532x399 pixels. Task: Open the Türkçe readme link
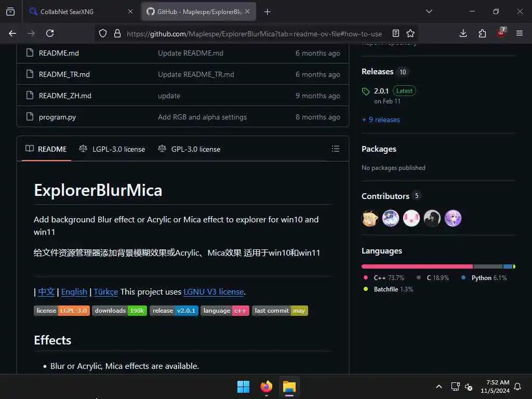106,292
